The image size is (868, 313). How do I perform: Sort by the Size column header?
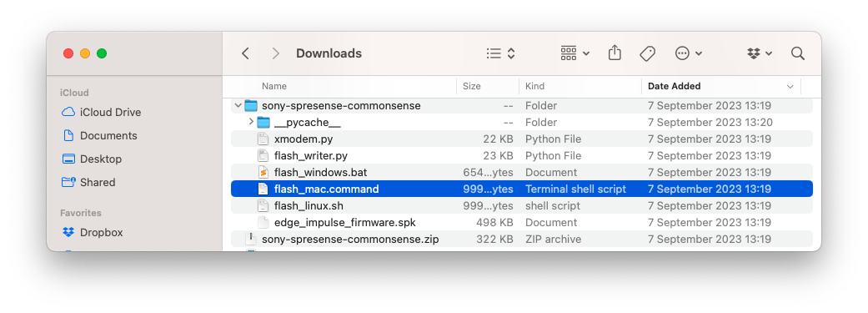coord(472,87)
